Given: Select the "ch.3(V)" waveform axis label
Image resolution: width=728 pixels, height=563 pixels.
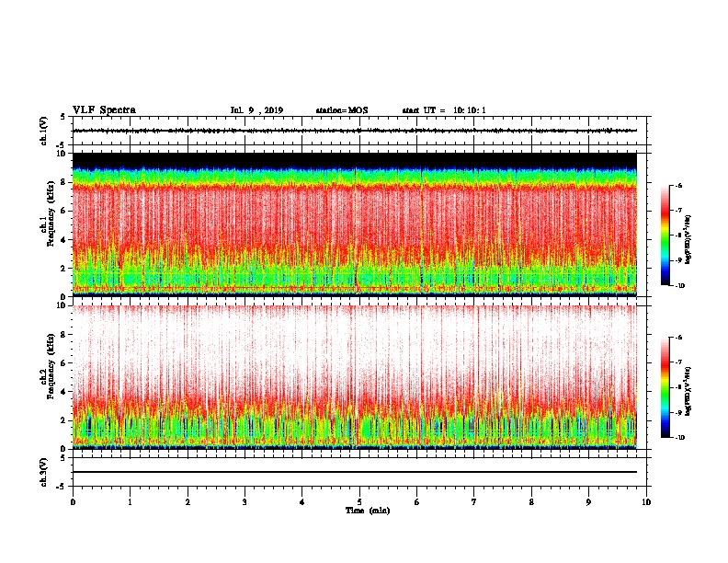Looking at the screenshot, I should (44, 472).
